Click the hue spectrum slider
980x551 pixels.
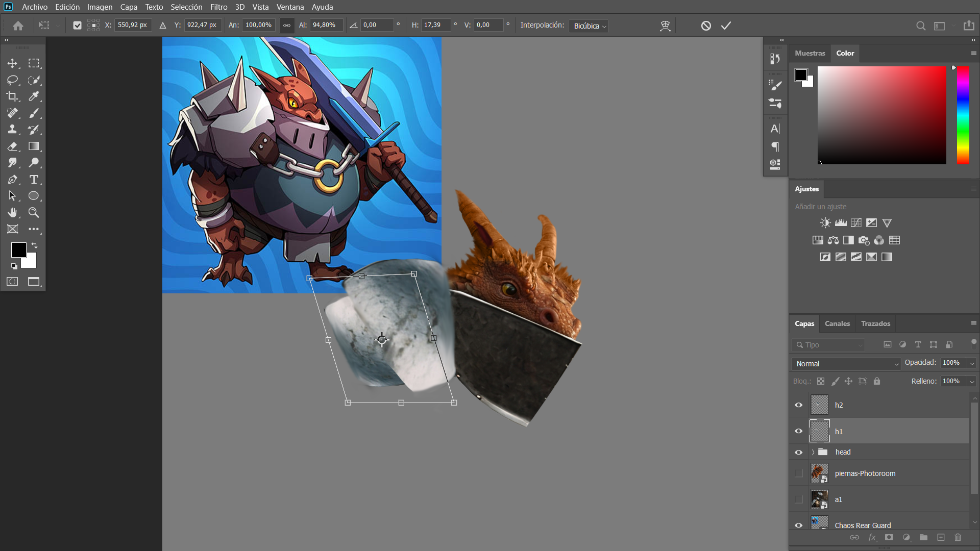[x=963, y=115]
